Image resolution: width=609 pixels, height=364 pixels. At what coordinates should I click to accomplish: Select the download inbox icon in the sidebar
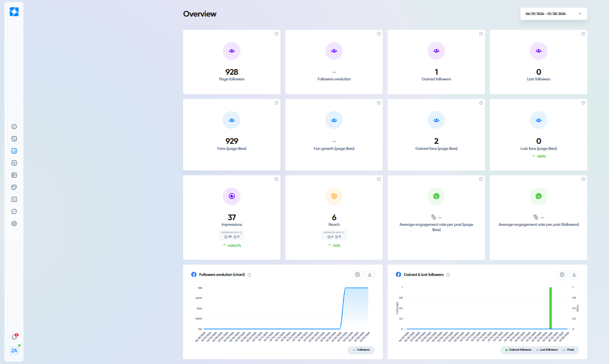click(14, 163)
